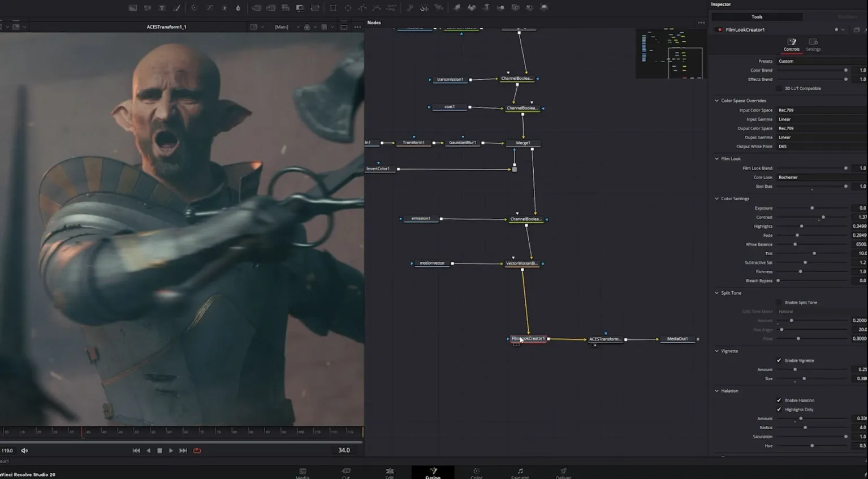The image size is (868, 479).
Task: Select the Ellipse mask tool
Action: tap(348, 8)
